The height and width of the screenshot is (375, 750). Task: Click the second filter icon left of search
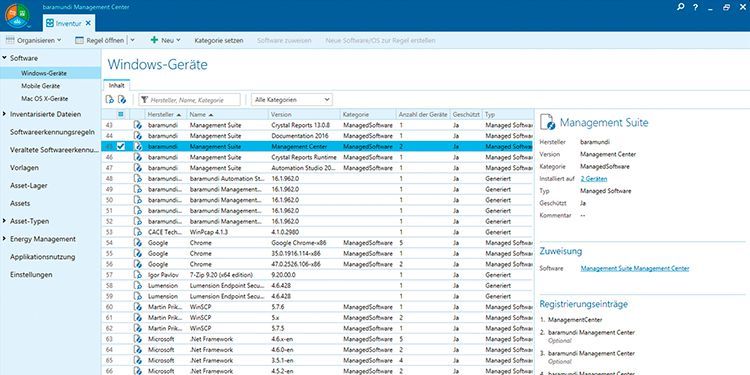click(x=122, y=99)
